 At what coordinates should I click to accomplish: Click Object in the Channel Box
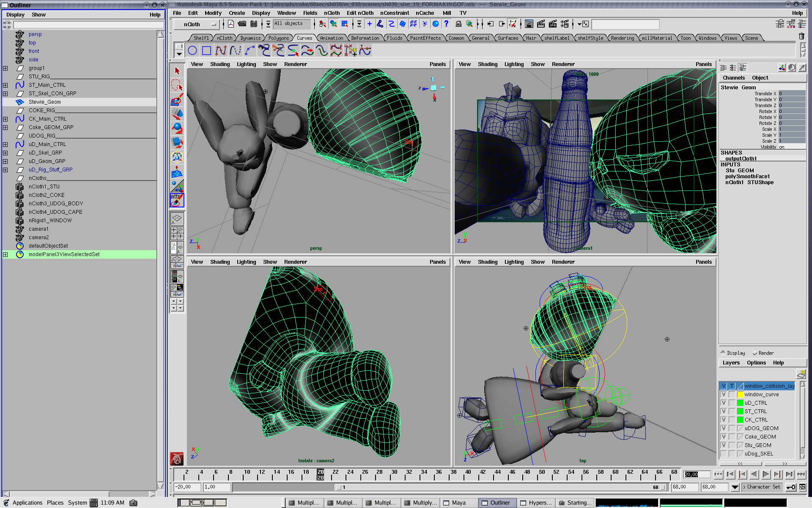tap(760, 78)
